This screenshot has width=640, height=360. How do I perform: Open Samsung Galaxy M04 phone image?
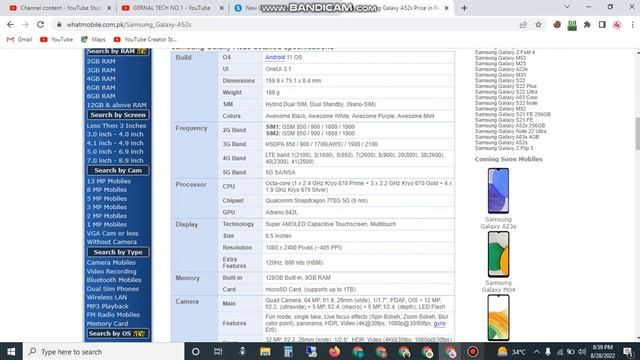[x=498, y=254]
